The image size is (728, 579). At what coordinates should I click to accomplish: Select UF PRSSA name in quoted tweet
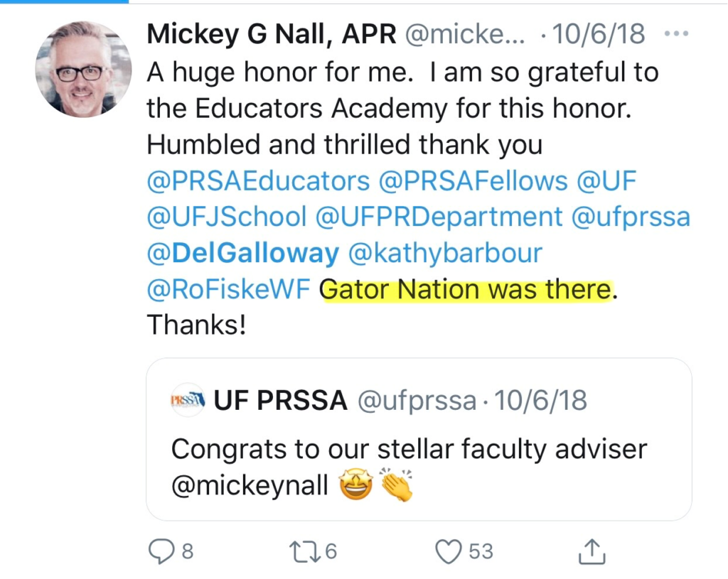280,401
